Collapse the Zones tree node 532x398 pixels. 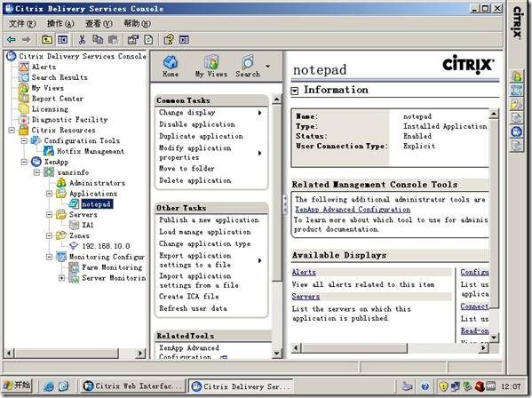[x=49, y=235]
